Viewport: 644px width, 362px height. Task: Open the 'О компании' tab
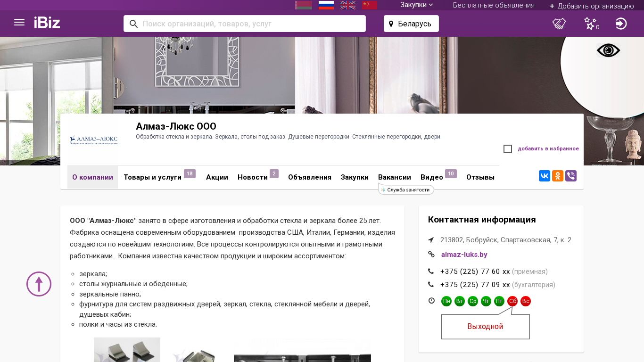tap(92, 177)
